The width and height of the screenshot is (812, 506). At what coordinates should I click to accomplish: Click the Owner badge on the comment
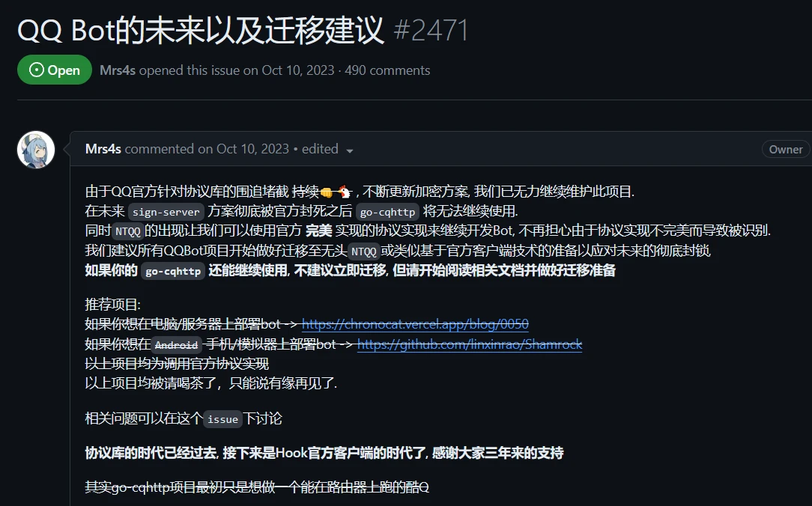coord(785,150)
